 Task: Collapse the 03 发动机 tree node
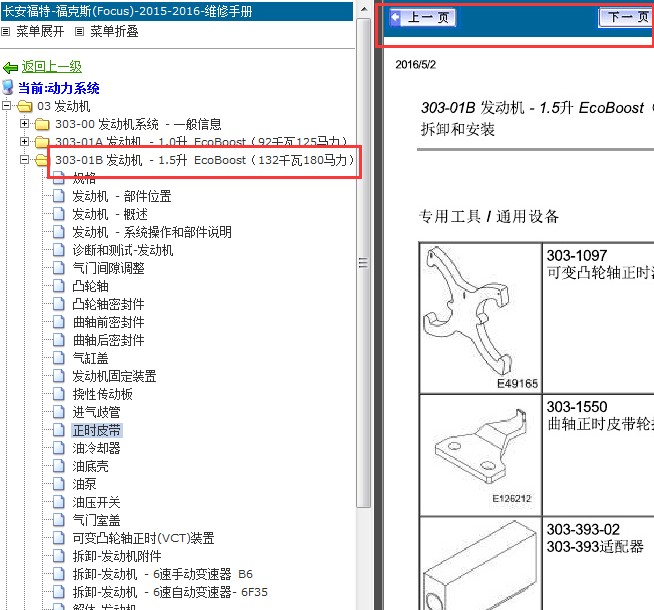[7, 105]
